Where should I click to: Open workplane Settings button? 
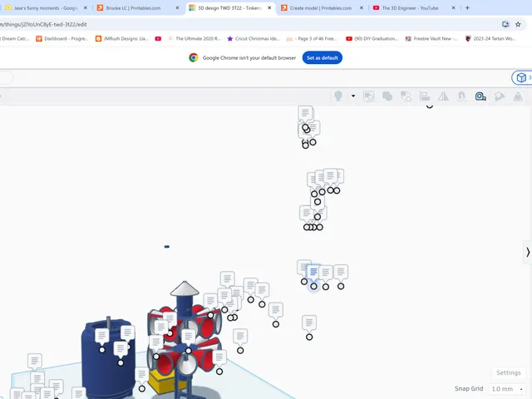pos(508,372)
